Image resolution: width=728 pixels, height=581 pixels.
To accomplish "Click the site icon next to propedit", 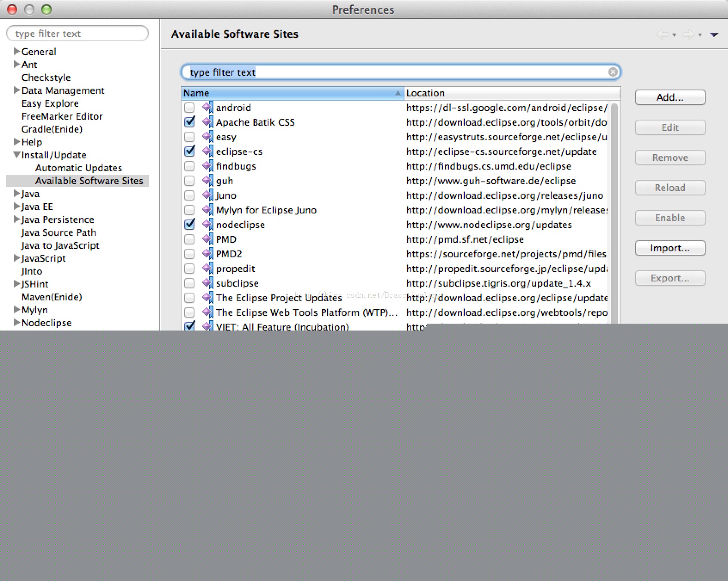I will [x=208, y=268].
